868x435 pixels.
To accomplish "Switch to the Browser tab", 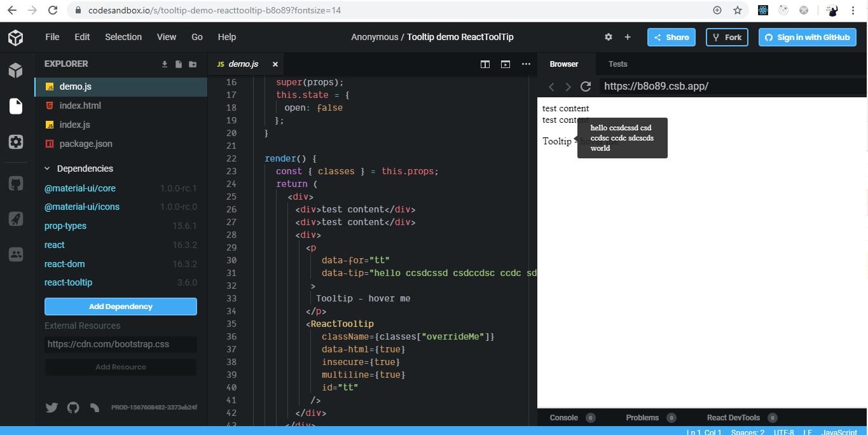I will (564, 64).
